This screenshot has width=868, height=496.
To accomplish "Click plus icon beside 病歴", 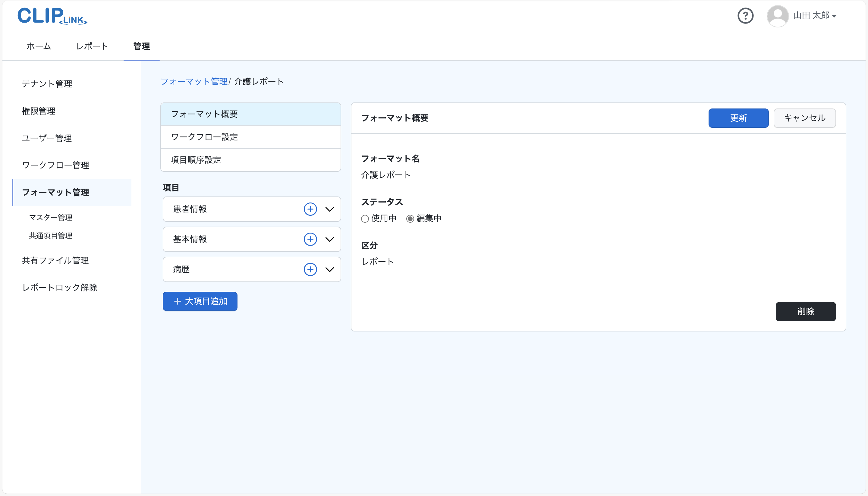I will coord(310,269).
